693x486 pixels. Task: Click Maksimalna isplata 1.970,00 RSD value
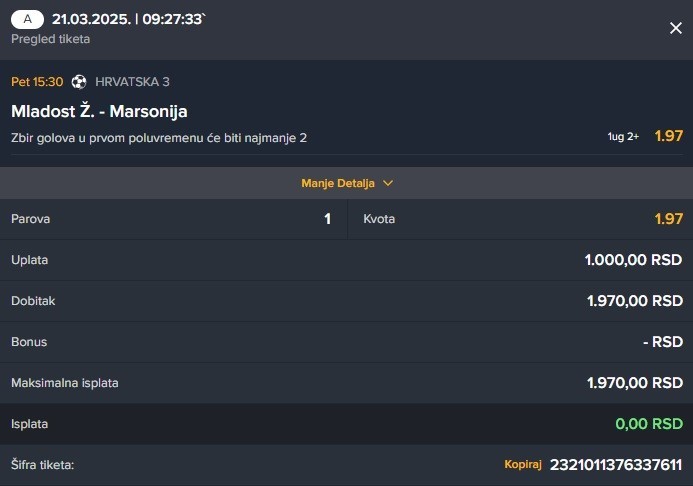(635, 383)
